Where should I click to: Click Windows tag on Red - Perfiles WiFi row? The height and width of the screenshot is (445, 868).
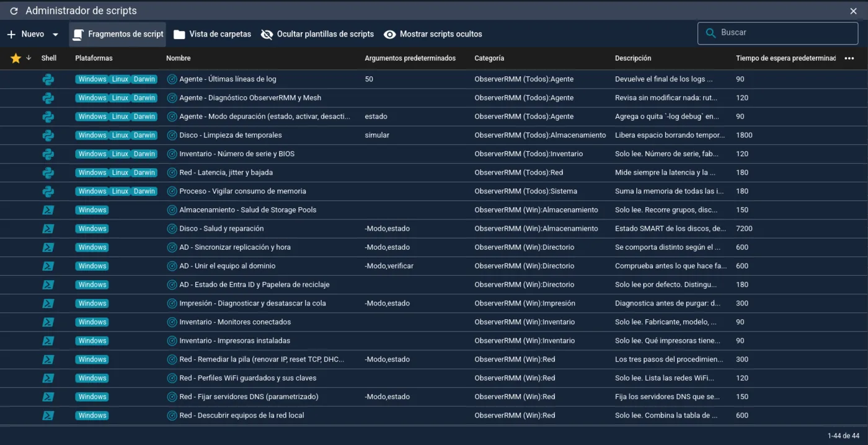coord(92,378)
